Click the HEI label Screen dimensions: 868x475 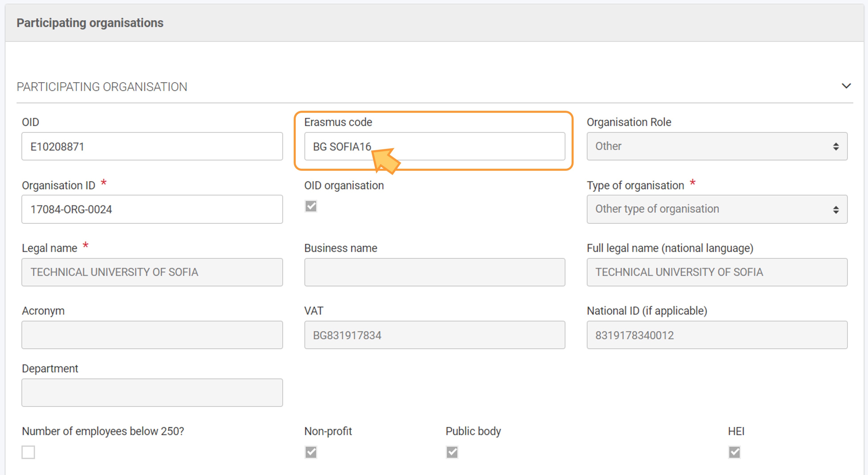[736, 431]
